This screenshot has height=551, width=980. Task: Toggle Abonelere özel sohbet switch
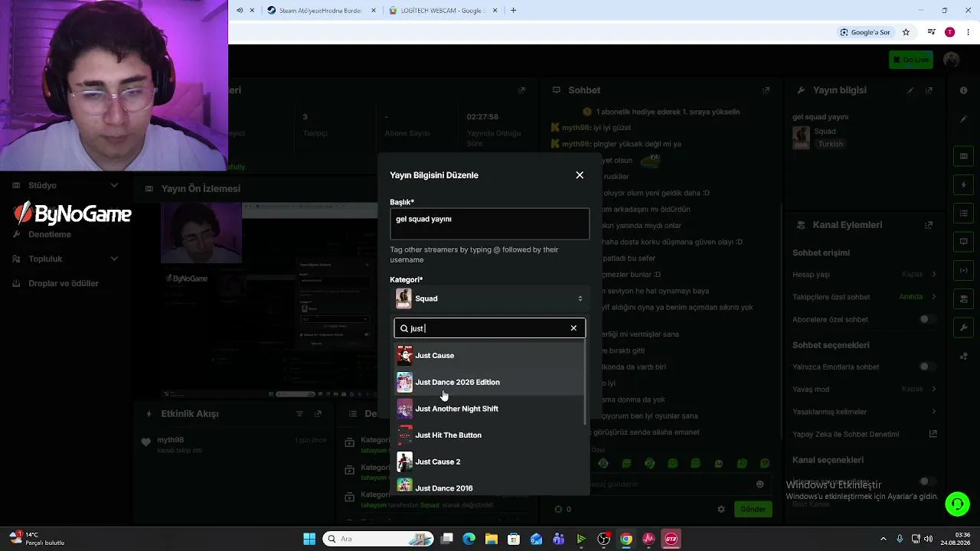point(928,319)
